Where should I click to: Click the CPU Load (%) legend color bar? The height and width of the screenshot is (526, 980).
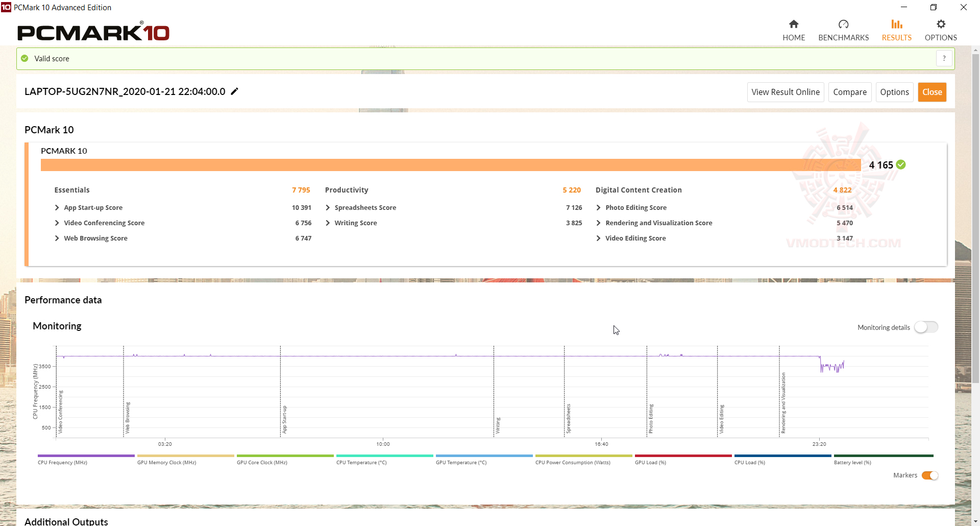coord(782,456)
